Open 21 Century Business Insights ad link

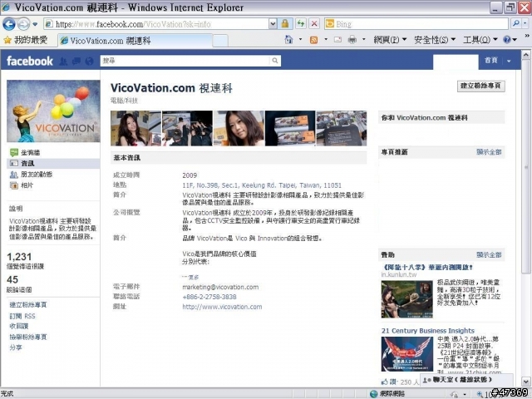coord(428,331)
